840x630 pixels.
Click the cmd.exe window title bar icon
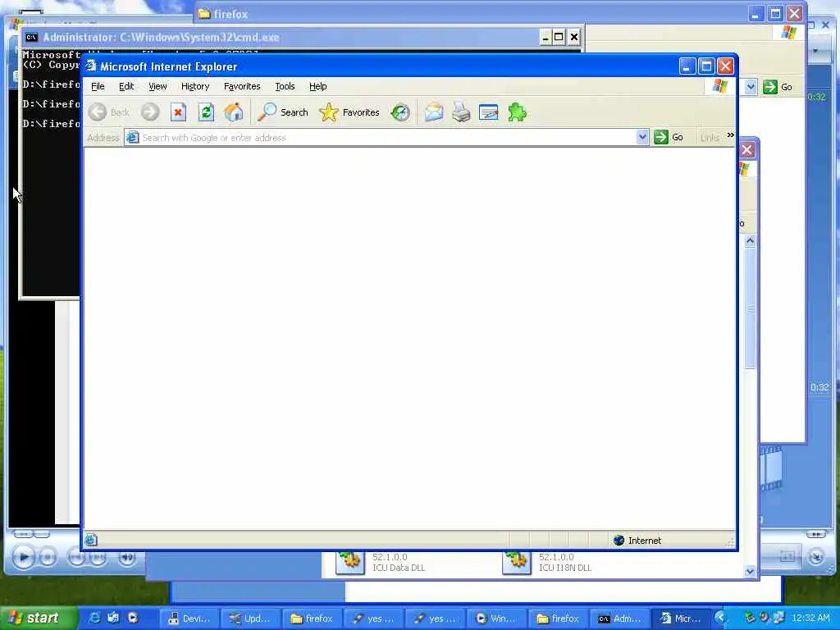click(x=32, y=37)
